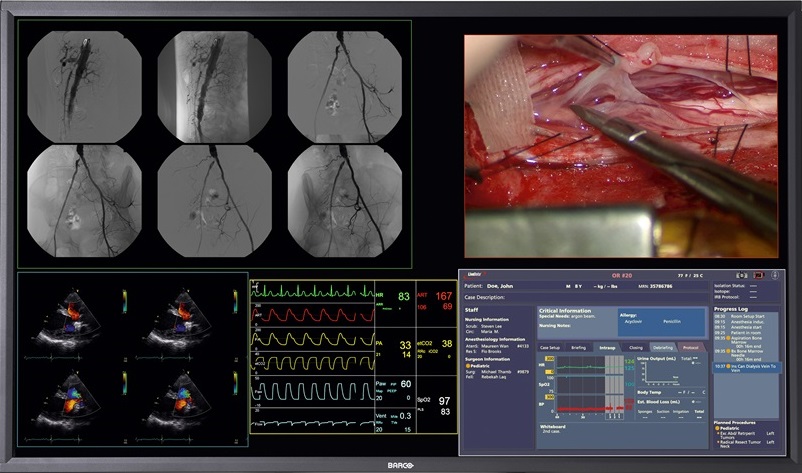Click the round icon at header's far right
This screenshot has height=473, width=802.
point(774,274)
